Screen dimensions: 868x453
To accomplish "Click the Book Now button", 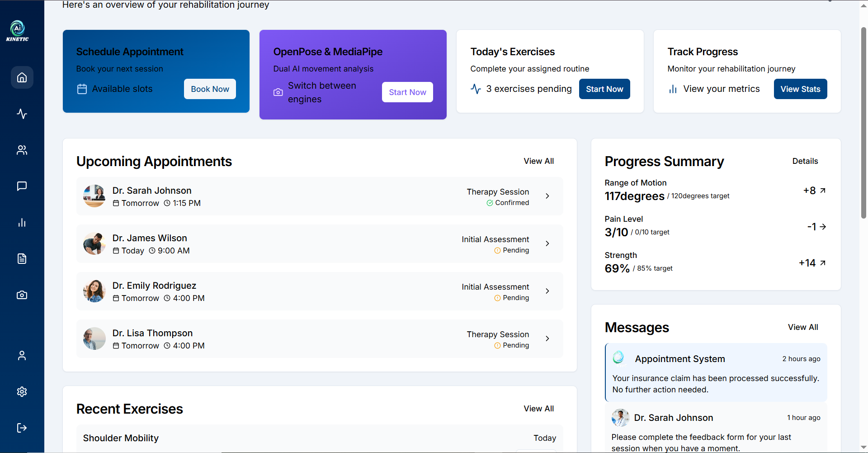I will point(210,89).
